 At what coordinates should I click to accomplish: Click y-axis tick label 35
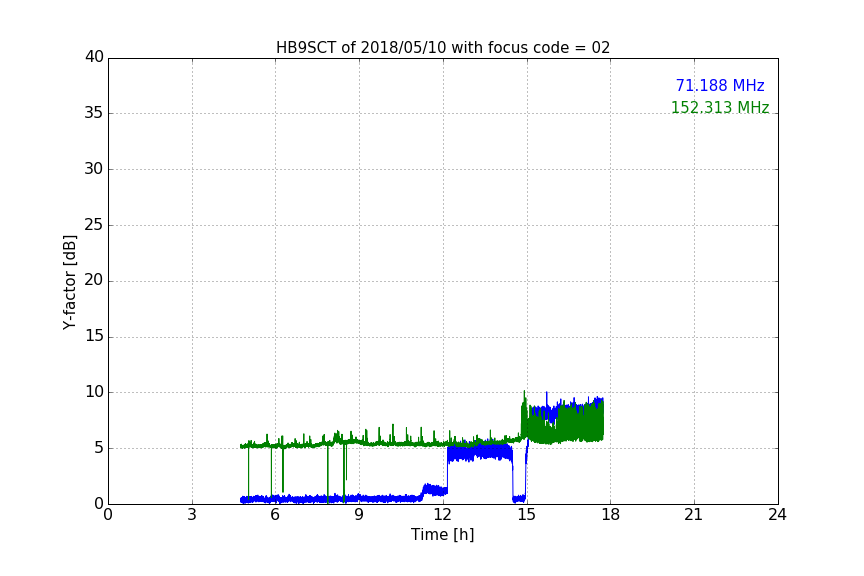click(94, 113)
